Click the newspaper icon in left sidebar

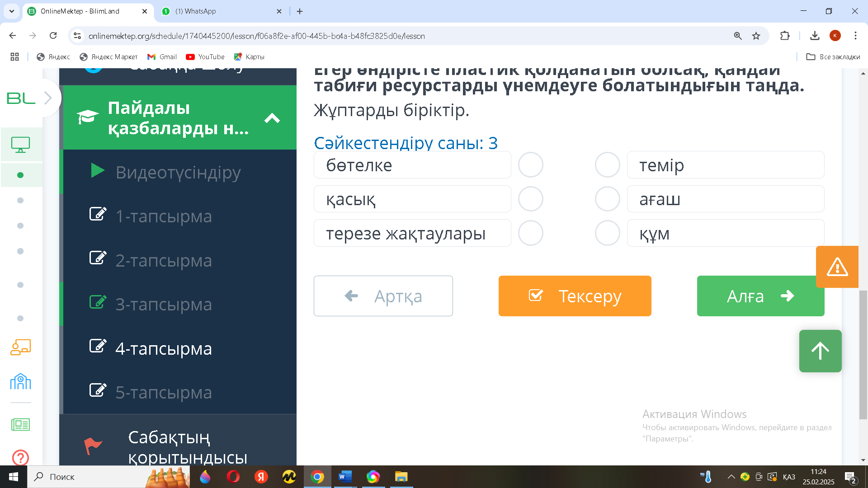point(20,424)
